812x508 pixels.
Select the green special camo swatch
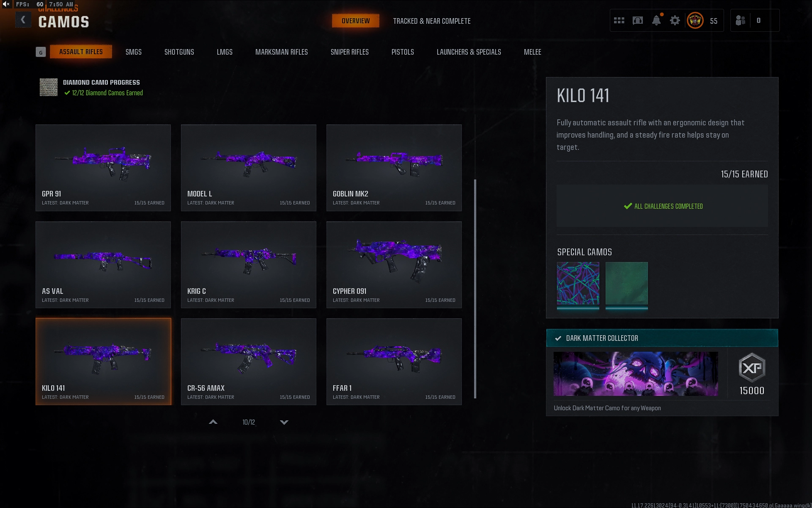click(x=626, y=283)
